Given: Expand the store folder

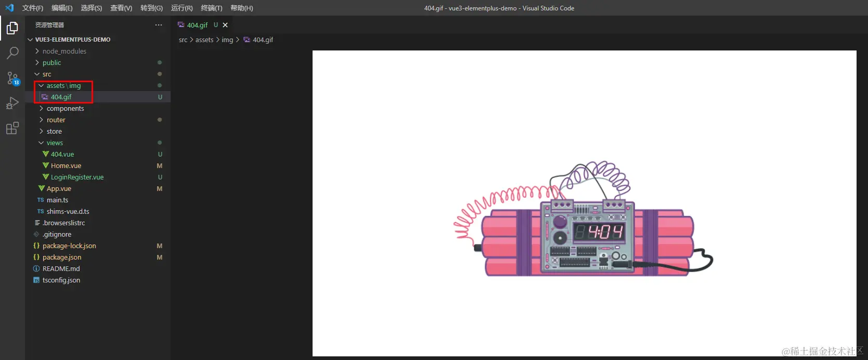Looking at the screenshot, I should 41,131.
